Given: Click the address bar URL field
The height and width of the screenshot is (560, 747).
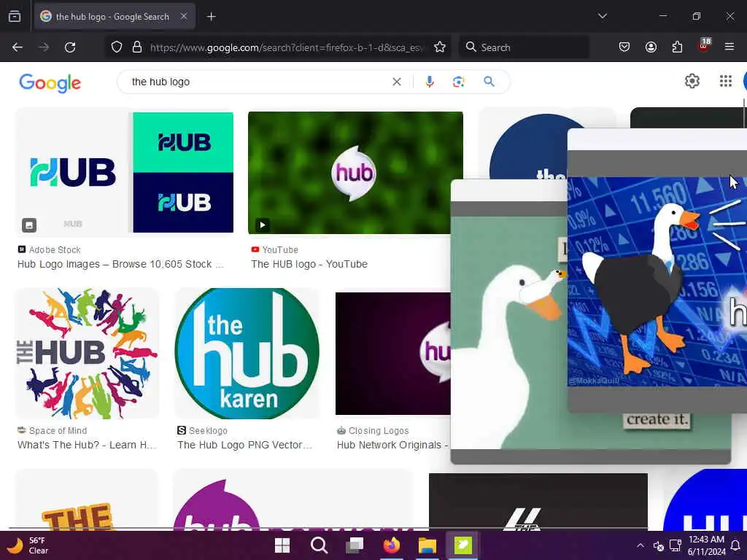Looking at the screenshot, I should pyautogui.click(x=286, y=47).
